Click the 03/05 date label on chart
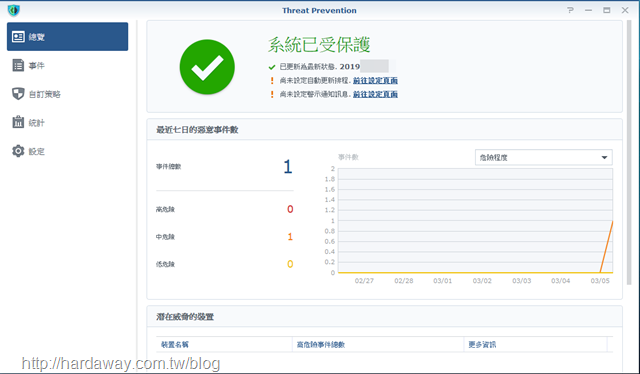The height and width of the screenshot is (374, 640). 600,280
